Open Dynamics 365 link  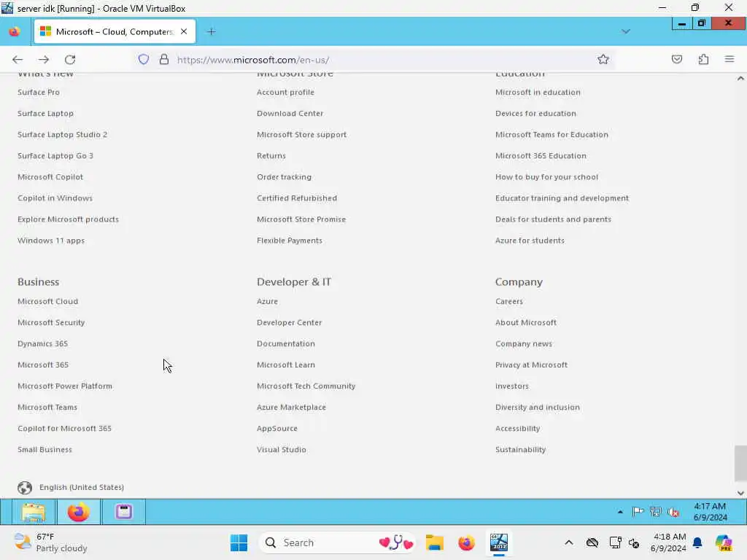[43, 344]
